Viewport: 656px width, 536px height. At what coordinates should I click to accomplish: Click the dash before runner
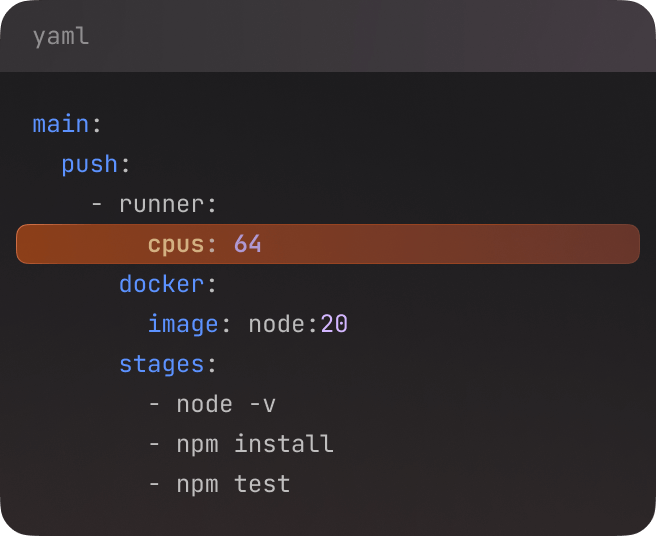tap(96, 204)
